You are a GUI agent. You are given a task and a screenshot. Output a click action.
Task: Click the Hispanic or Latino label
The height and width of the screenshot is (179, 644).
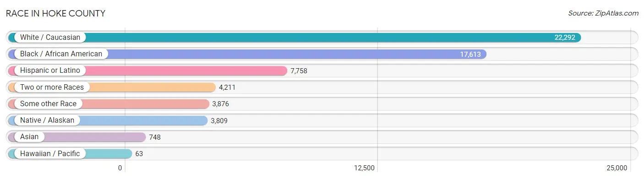click(50, 71)
